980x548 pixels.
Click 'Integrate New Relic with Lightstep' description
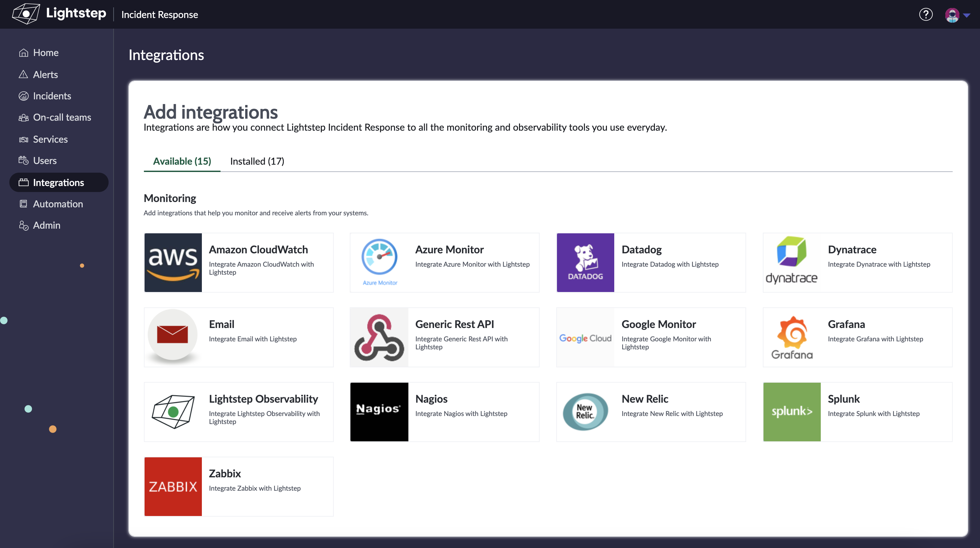tap(672, 413)
